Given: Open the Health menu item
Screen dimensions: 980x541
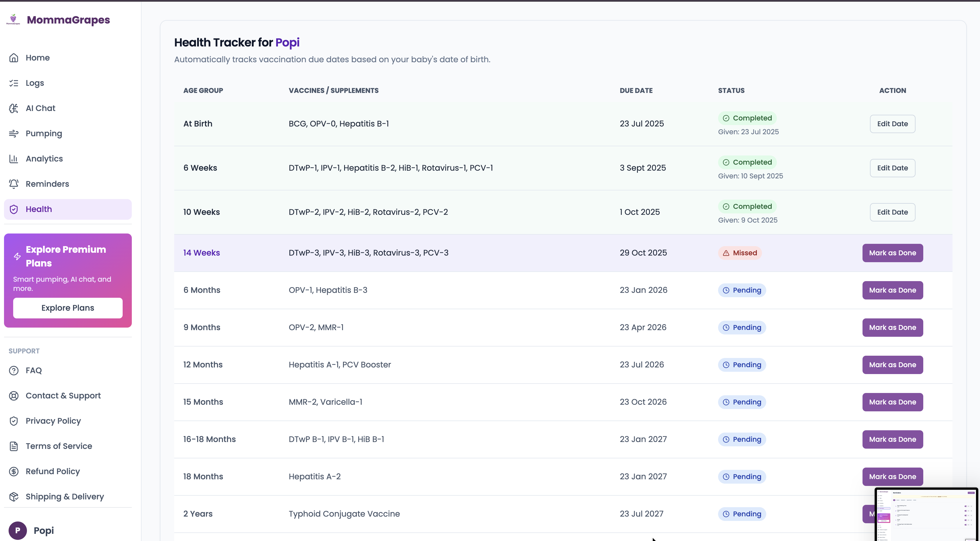Looking at the screenshot, I should pos(39,209).
